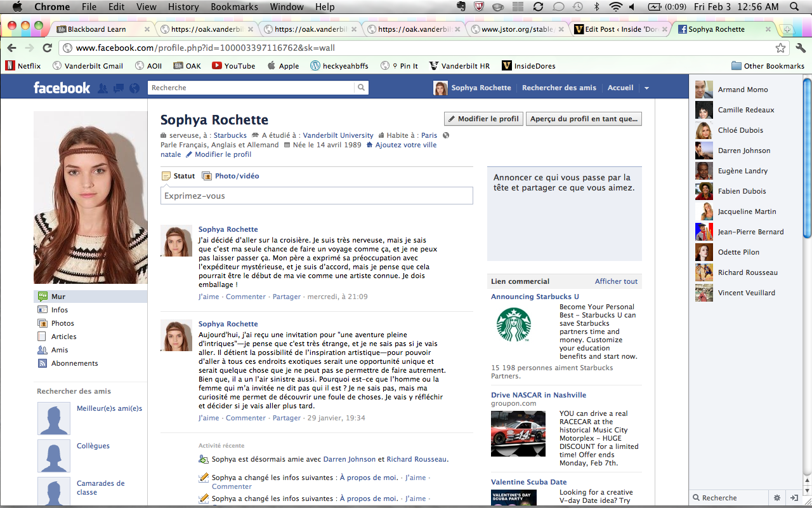The height and width of the screenshot is (508, 812).
Task: Check notifications via the globe icon
Action: point(133,88)
